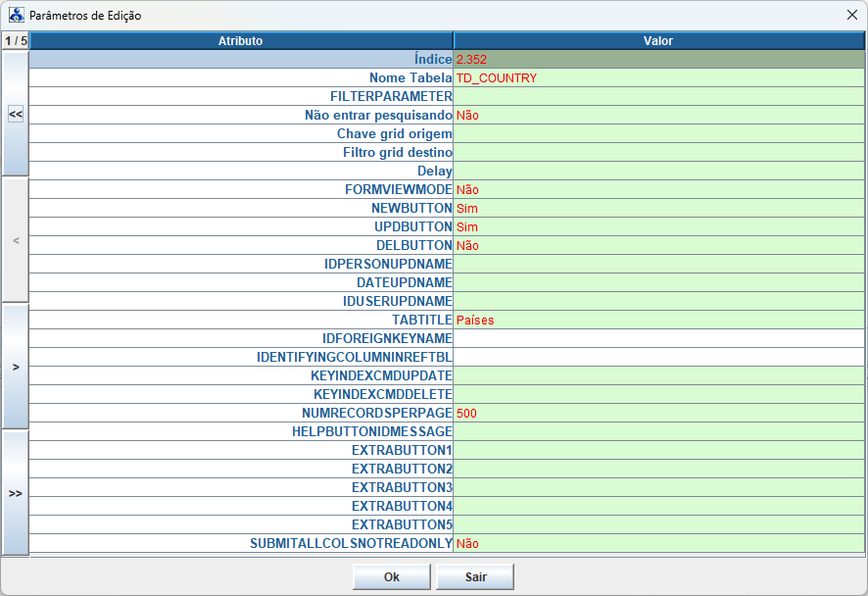The image size is (868, 596).
Task: Click the FORMVIEWMODE attribute label
Action: pyautogui.click(x=399, y=189)
